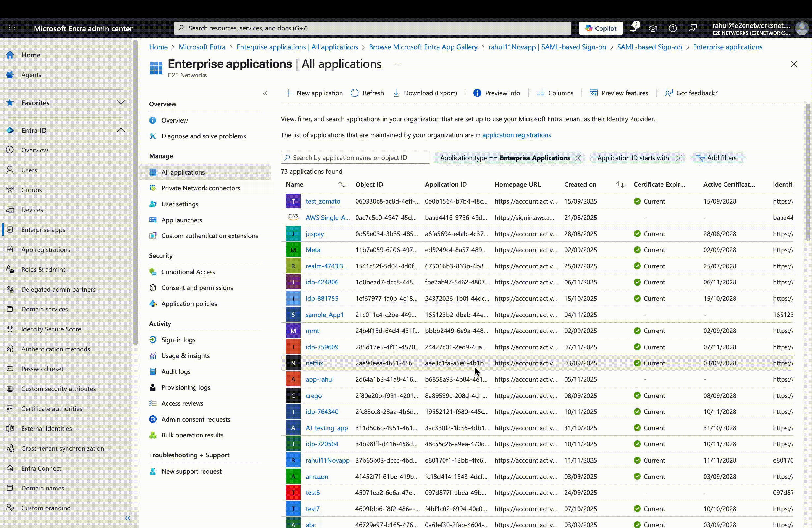
Task: Collapse the Entra ID section
Action: tap(121, 130)
